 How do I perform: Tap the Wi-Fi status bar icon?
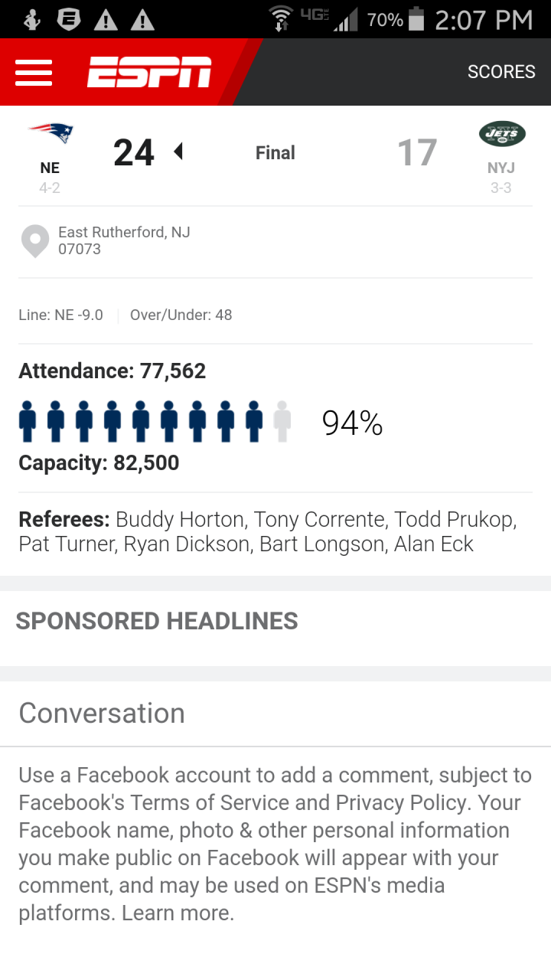[x=281, y=18]
